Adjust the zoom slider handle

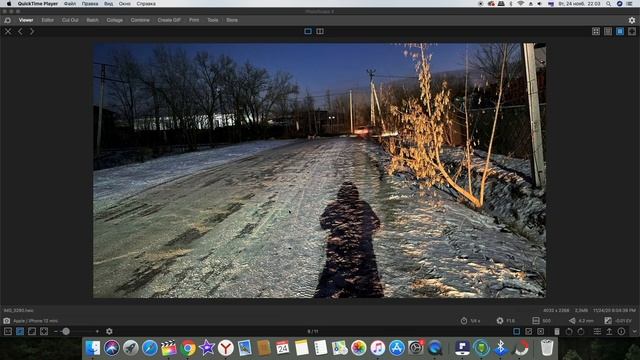coord(66,331)
